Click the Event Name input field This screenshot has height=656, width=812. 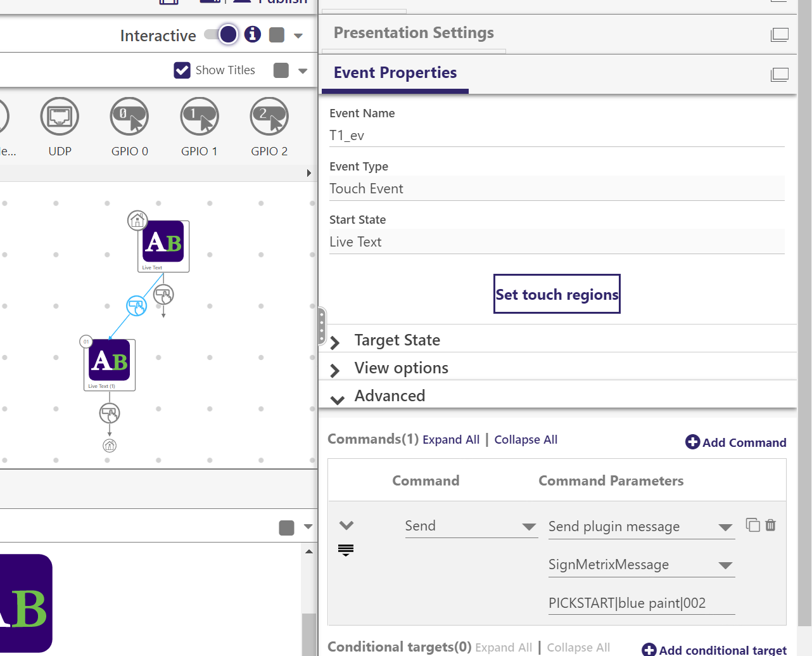tap(556, 136)
